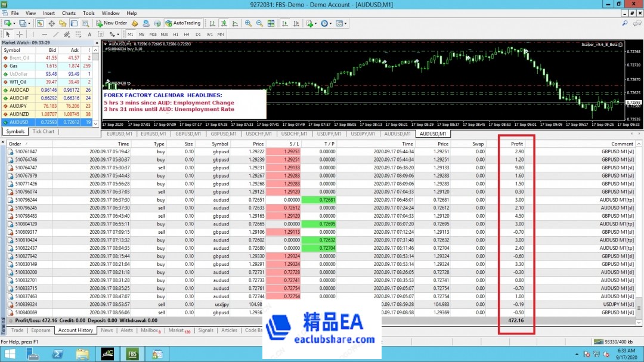Select the vertical line drawing tool

33,35
